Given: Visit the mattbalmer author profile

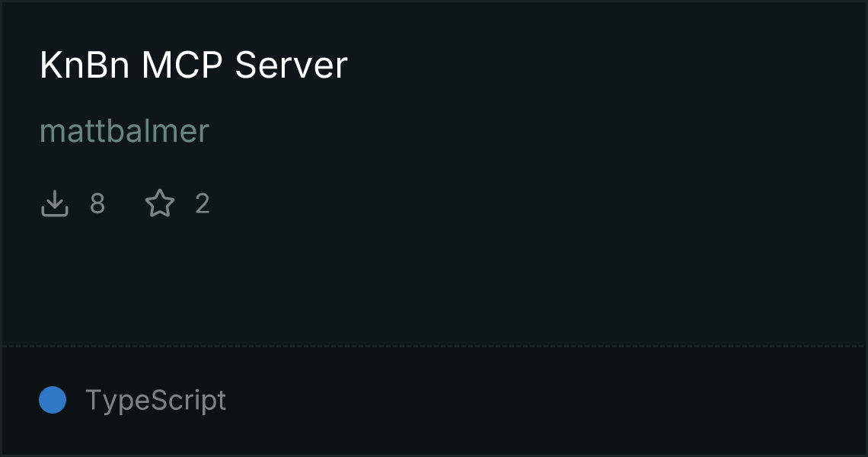Looking at the screenshot, I should (125, 131).
